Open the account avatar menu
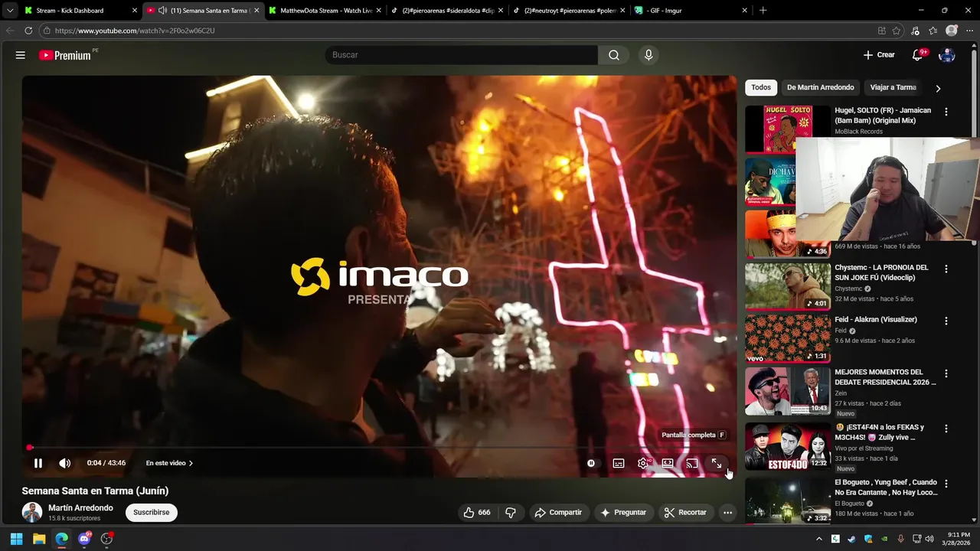Image resolution: width=980 pixels, height=551 pixels. tap(947, 55)
